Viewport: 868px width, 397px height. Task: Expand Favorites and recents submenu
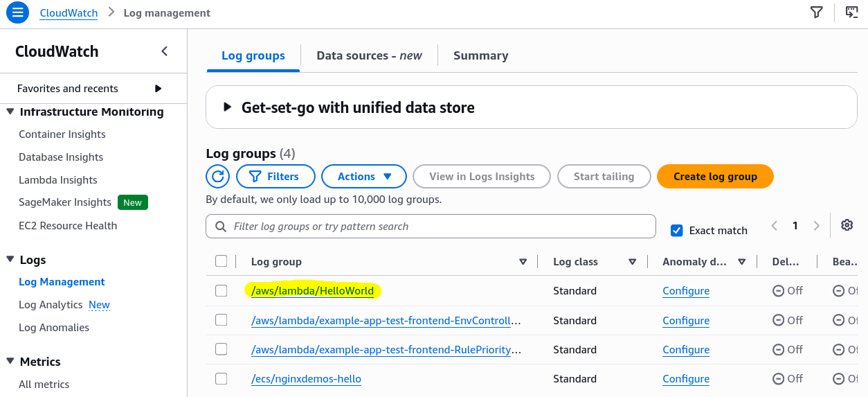159,89
